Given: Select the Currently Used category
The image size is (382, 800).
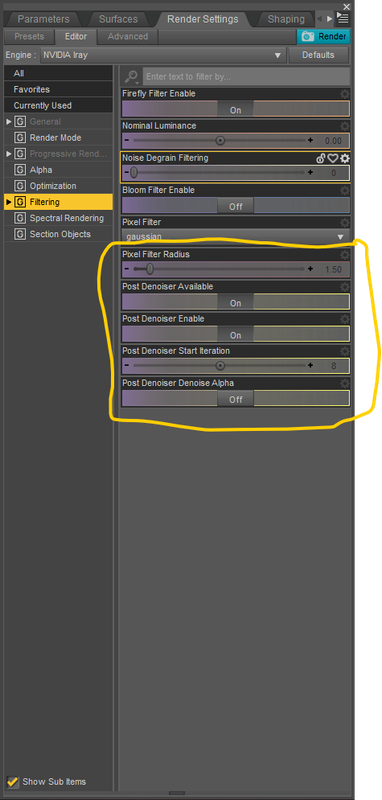Looking at the screenshot, I should [58, 106].
